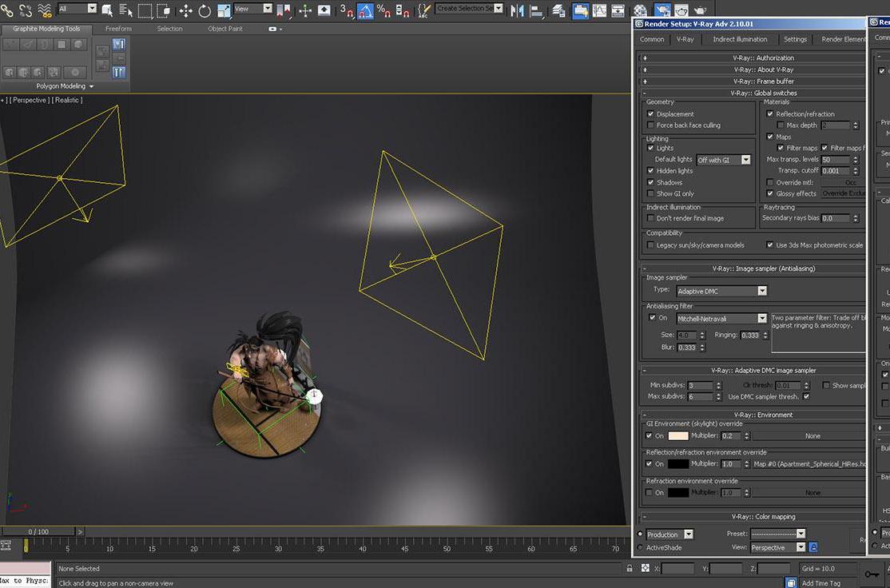Enable Don't render final image
The image size is (890, 588).
coord(650,218)
